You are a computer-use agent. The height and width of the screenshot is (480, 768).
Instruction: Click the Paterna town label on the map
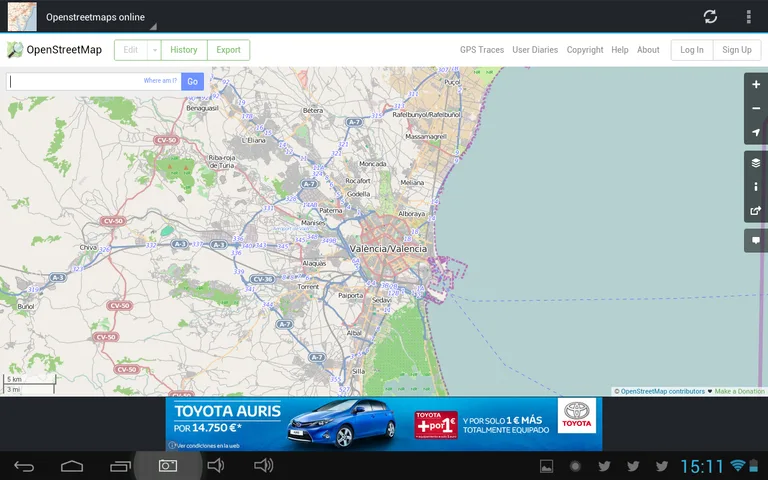pos(331,211)
